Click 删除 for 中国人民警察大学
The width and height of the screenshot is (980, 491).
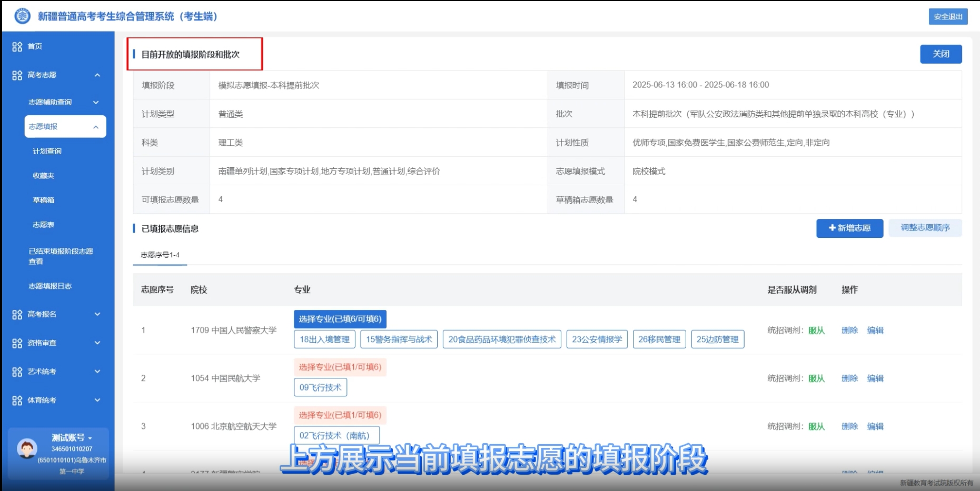849,330
